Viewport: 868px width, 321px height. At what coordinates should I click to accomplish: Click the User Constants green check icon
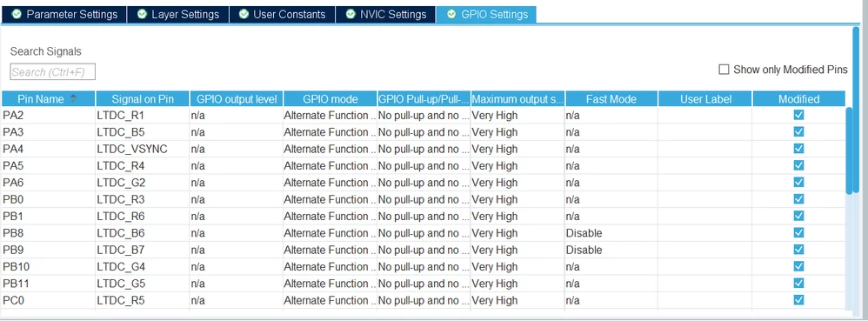(x=244, y=14)
